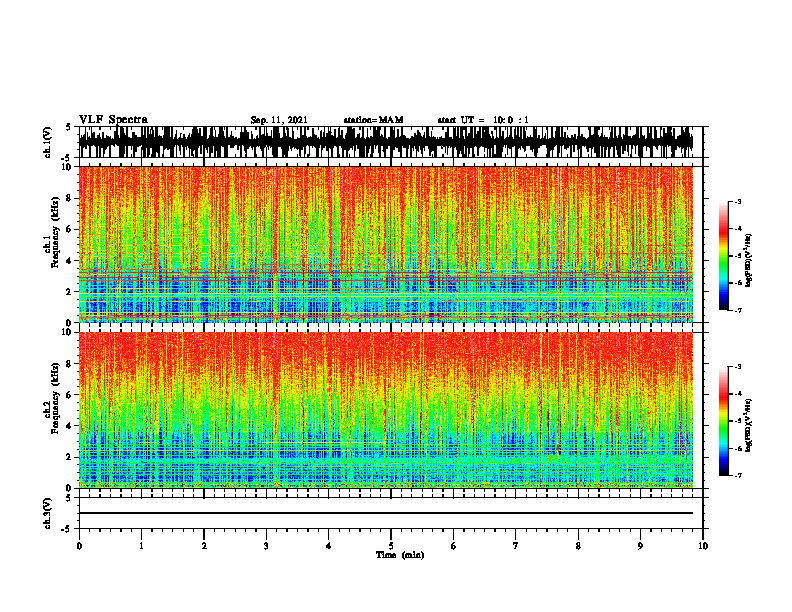This screenshot has height=612, width=792.
Task: Click the time axis tick label "8"
Action: coord(578,546)
